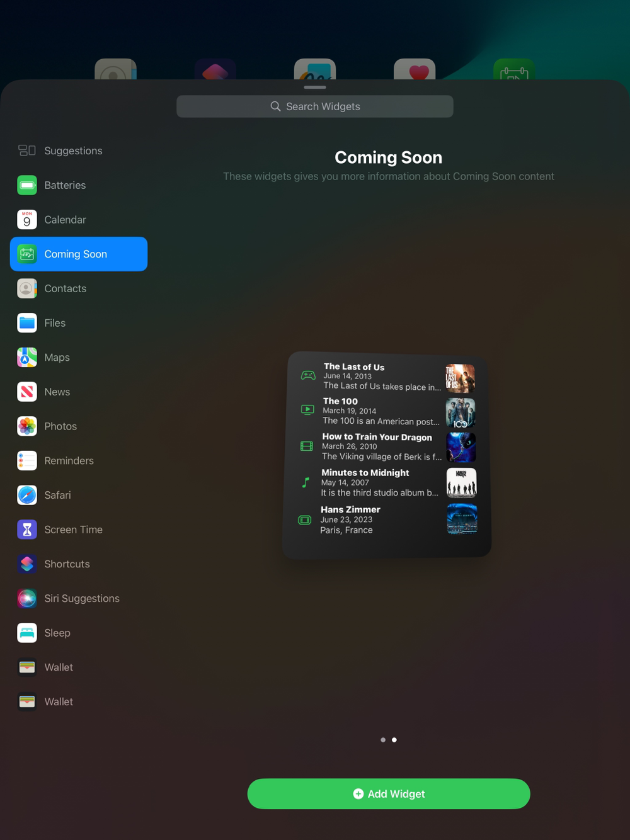Click the 'Hans Zimmer' title text
The image size is (630, 840).
[x=350, y=509]
